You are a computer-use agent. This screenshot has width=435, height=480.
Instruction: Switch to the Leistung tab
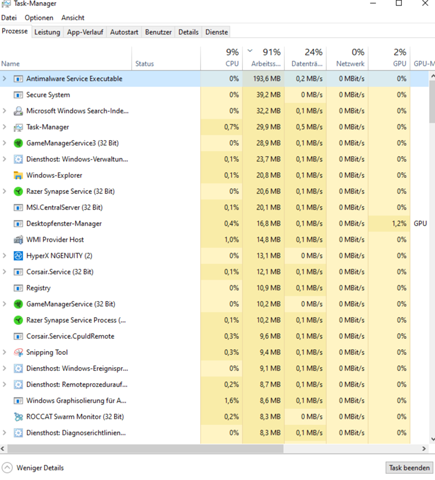[x=47, y=32]
